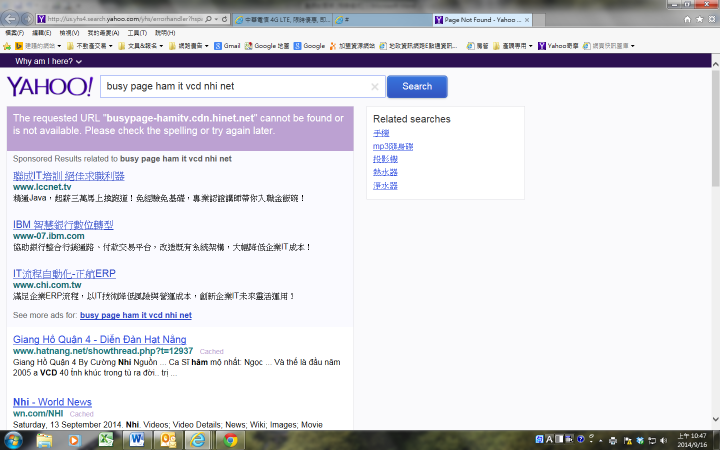The image size is (720, 450).
Task: Expand the address bar search dropdown arrow
Action: [x=216, y=19]
